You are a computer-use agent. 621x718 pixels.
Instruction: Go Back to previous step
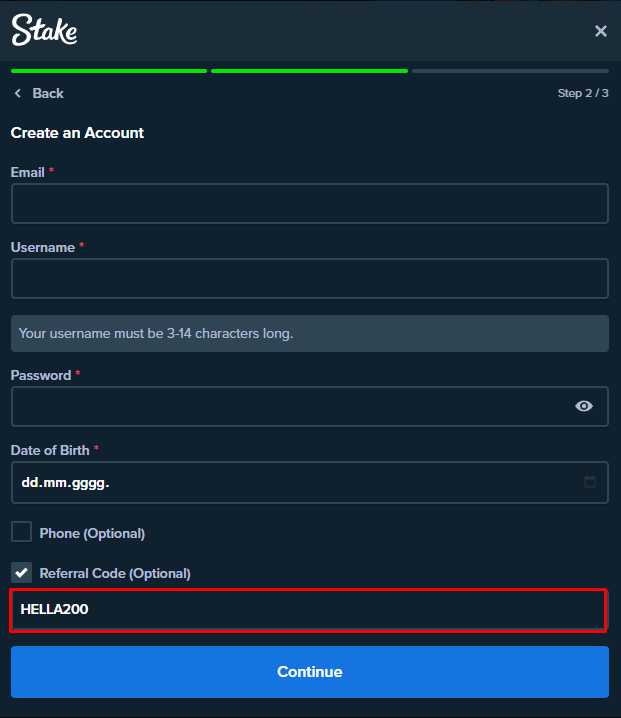click(47, 93)
